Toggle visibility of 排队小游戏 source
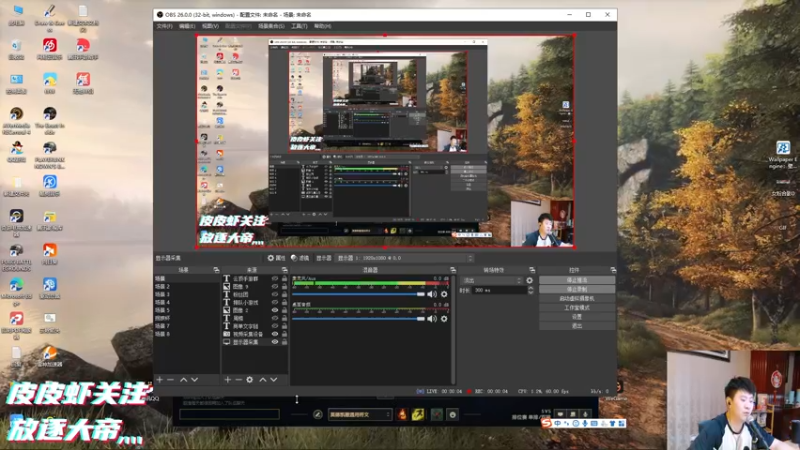Screen dimensions: 800x450 pyautogui.click(x=275, y=303)
